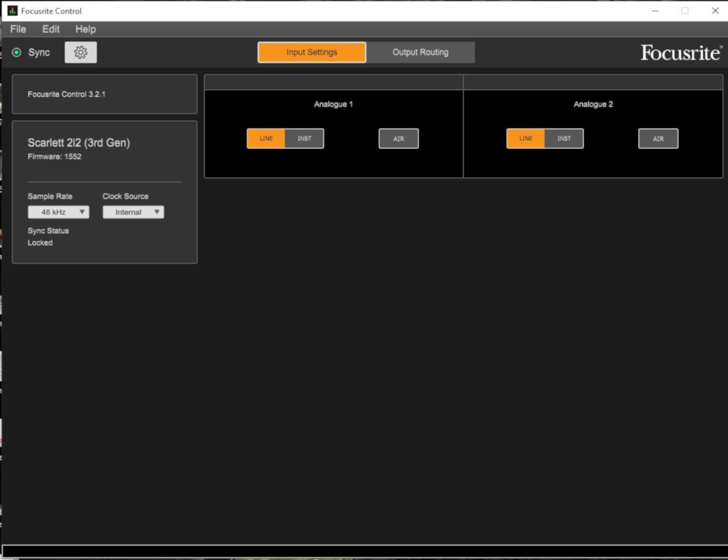Viewport: 728px width, 560px height.
Task: Set Analogue 1 to LINE
Action: (266, 138)
